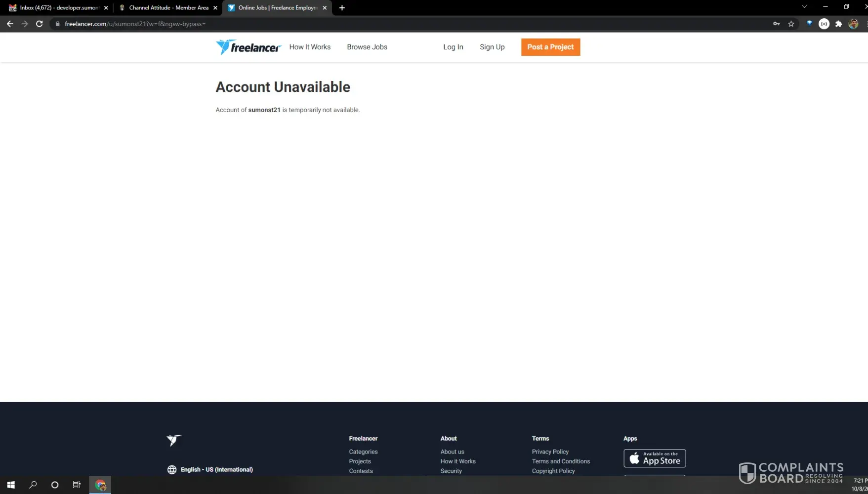Open the English - US language selector

pos(210,469)
